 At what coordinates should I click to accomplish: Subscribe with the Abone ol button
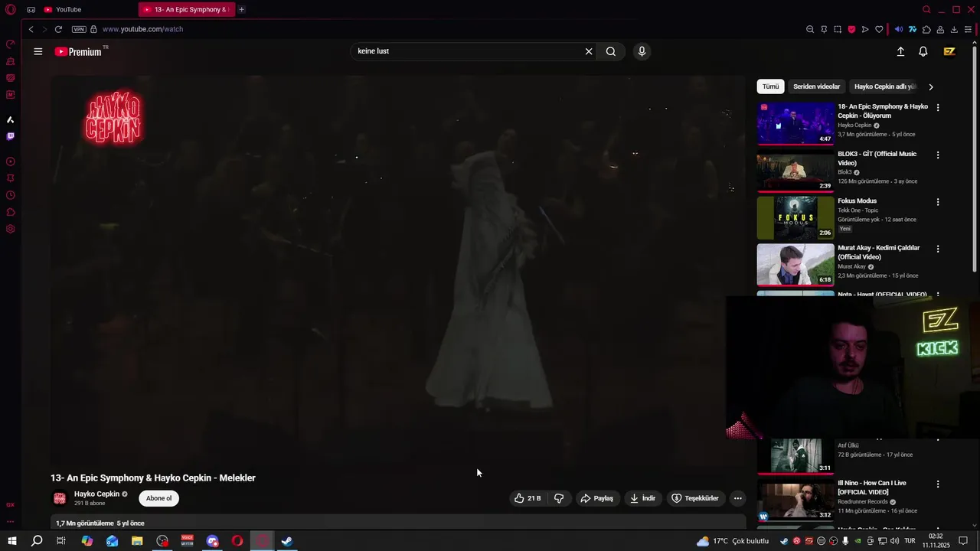point(158,498)
